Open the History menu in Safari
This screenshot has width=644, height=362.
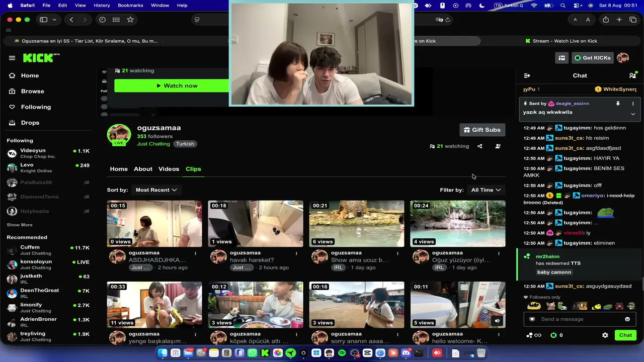pos(102,6)
